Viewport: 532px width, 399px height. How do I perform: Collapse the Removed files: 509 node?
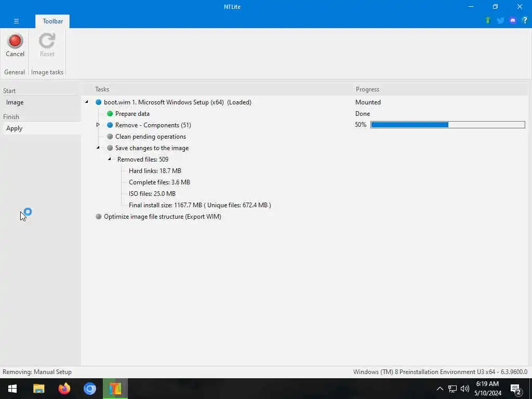pyautogui.click(x=110, y=159)
